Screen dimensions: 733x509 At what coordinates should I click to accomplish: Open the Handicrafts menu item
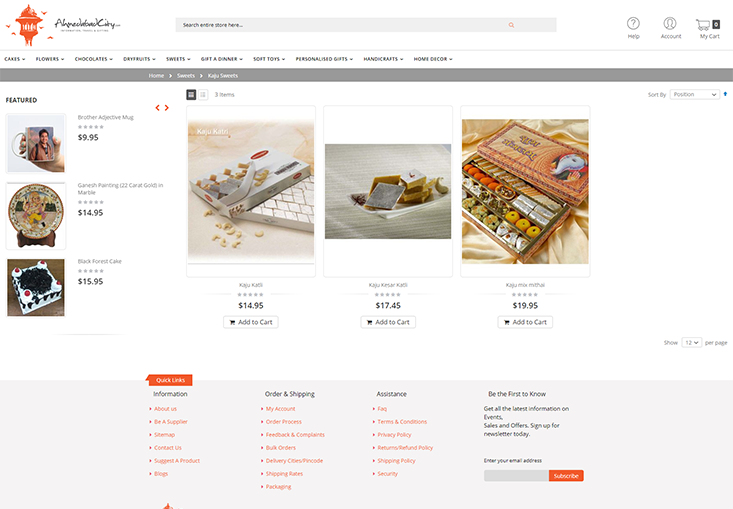(383, 59)
